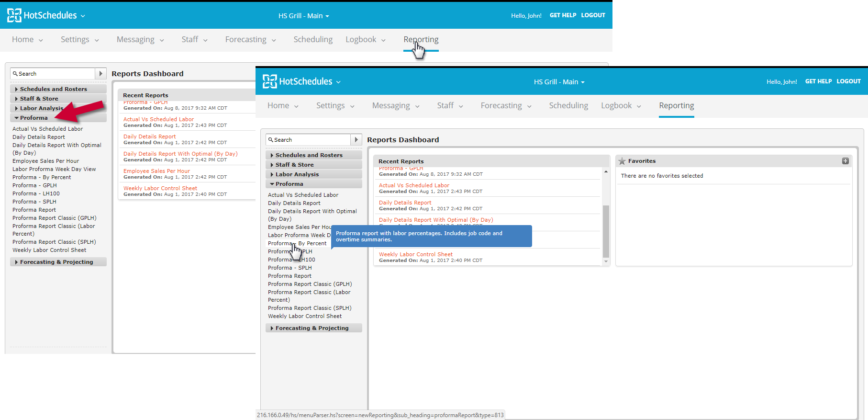Click the Recent Reports scrollbar thumb
The height and width of the screenshot is (420, 868).
coord(606,231)
